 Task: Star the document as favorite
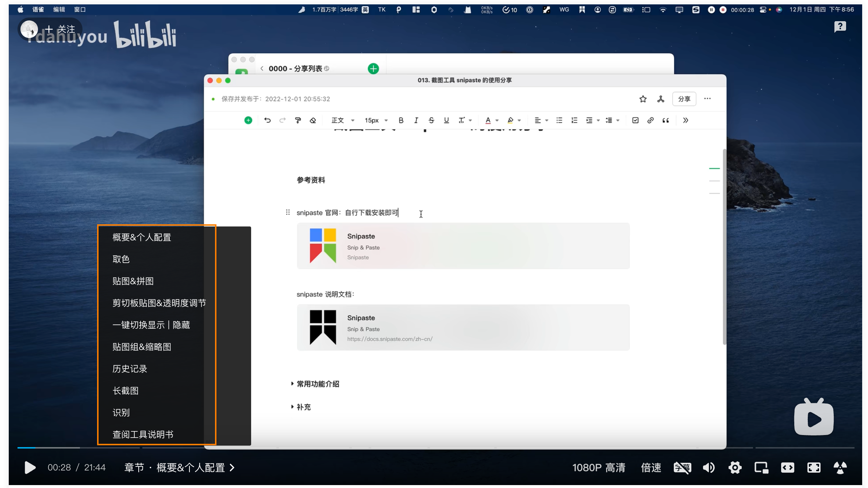click(x=643, y=99)
